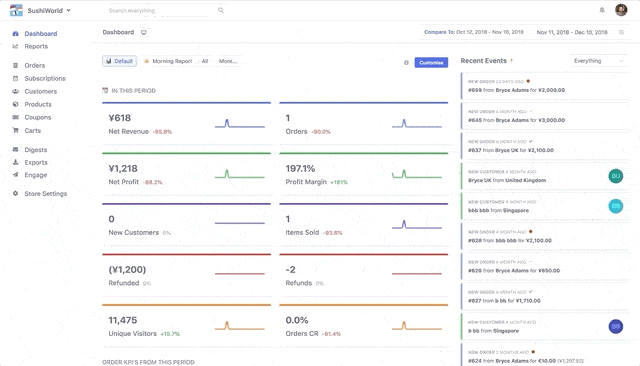Open order #659 from Bryce Adams
The width and height of the screenshot is (640, 366).
[545, 86]
